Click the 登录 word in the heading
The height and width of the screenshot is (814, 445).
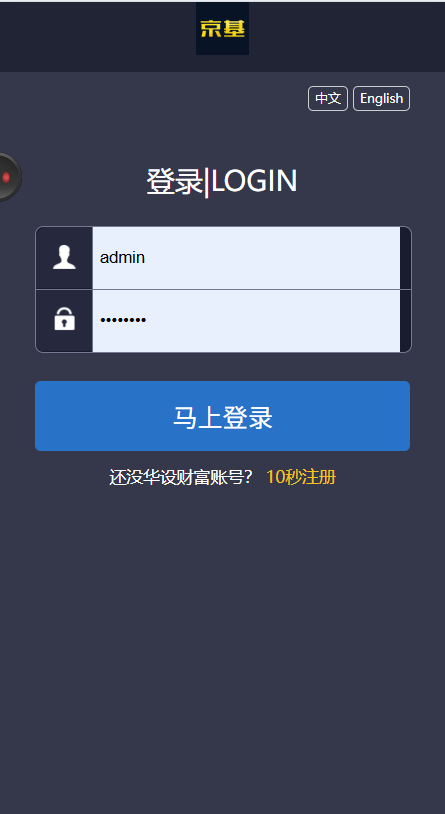174,182
